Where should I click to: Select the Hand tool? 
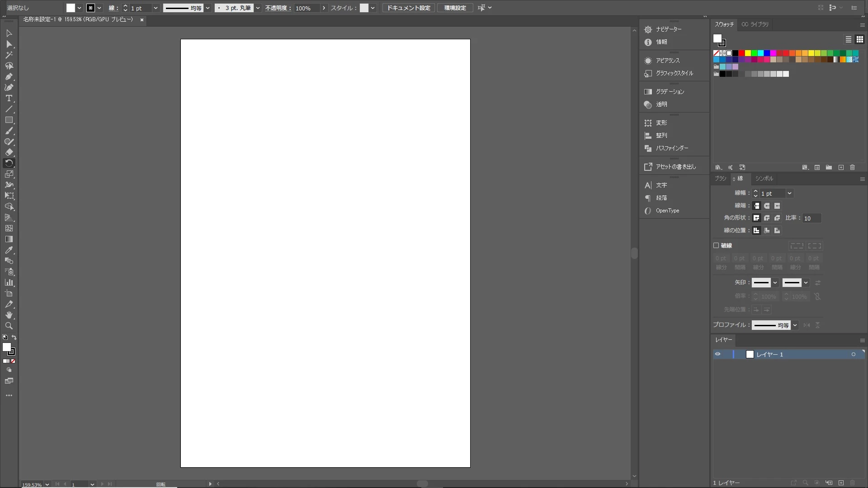point(9,315)
